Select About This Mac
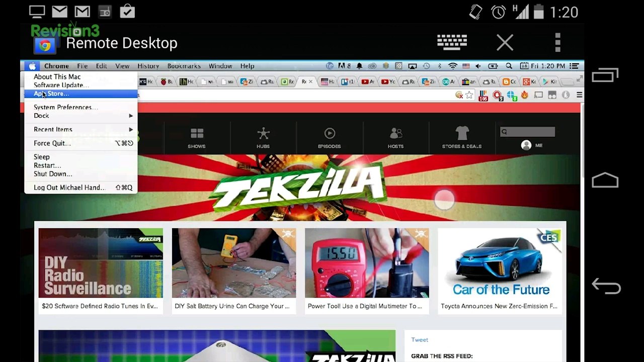The width and height of the screenshot is (644, 362). click(81, 76)
